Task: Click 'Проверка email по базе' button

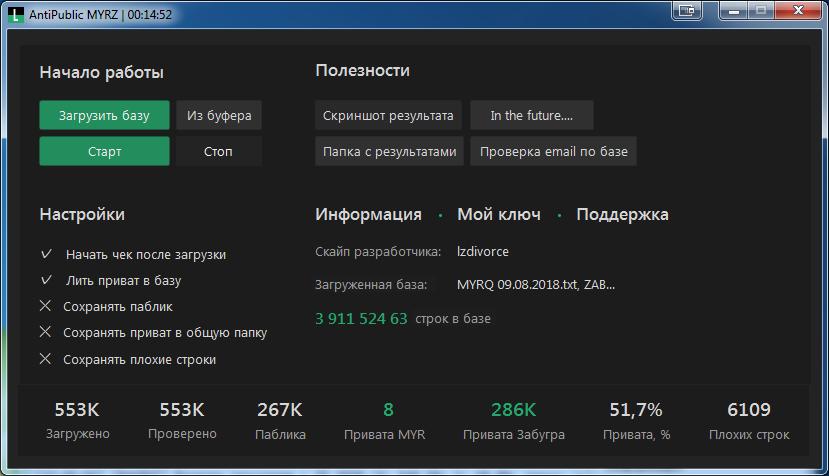Action: tap(553, 152)
